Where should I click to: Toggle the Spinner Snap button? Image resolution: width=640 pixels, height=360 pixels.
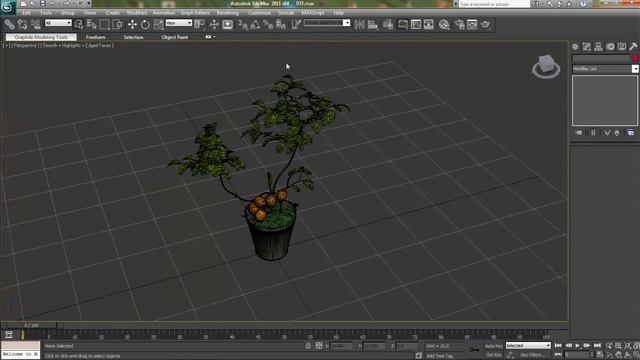pyautogui.click(x=281, y=25)
